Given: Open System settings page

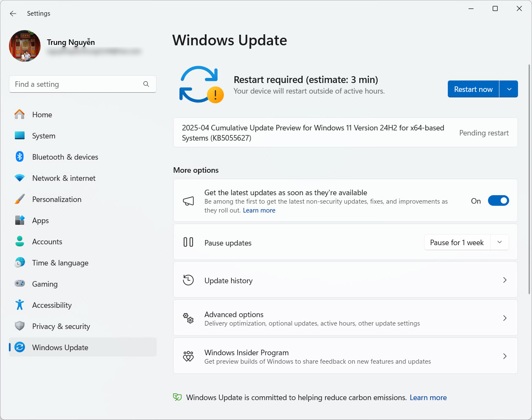Looking at the screenshot, I should (83, 135).
